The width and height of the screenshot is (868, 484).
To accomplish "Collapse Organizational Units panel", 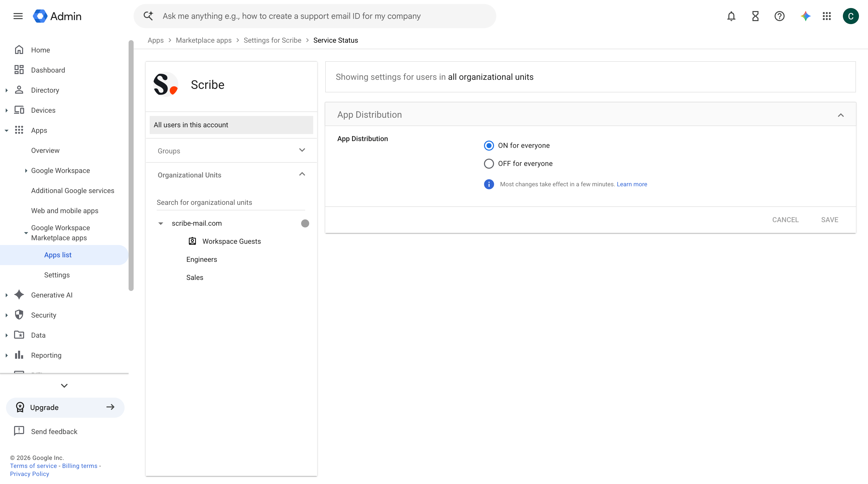I will tap(302, 174).
